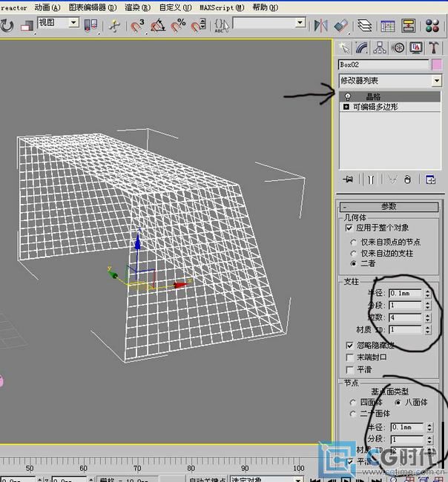Click the Box02 object name field
The width and height of the screenshot is (448, 482).
(x=383, y=65)
